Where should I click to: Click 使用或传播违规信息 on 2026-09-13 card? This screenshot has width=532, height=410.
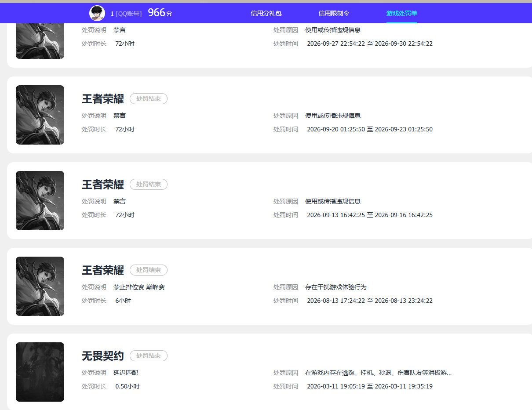pyautogui.click(x=333, y=201)
